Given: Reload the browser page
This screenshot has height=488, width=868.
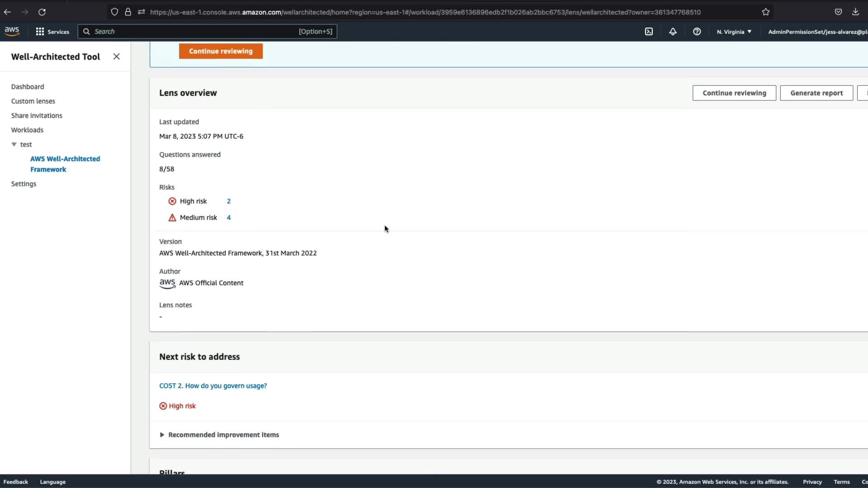Looking at the screenshot, I should pos(42,12).
